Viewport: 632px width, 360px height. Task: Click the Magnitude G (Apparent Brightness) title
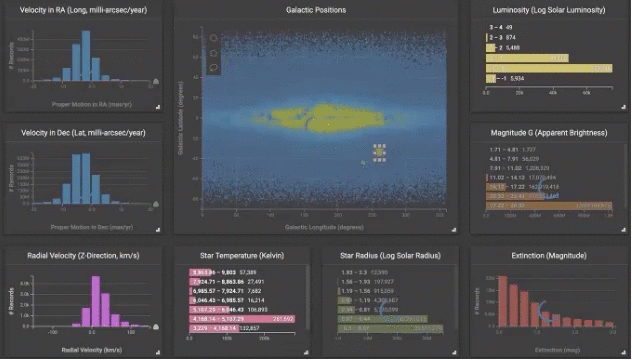pyautogui.click(x=549, y=133)
